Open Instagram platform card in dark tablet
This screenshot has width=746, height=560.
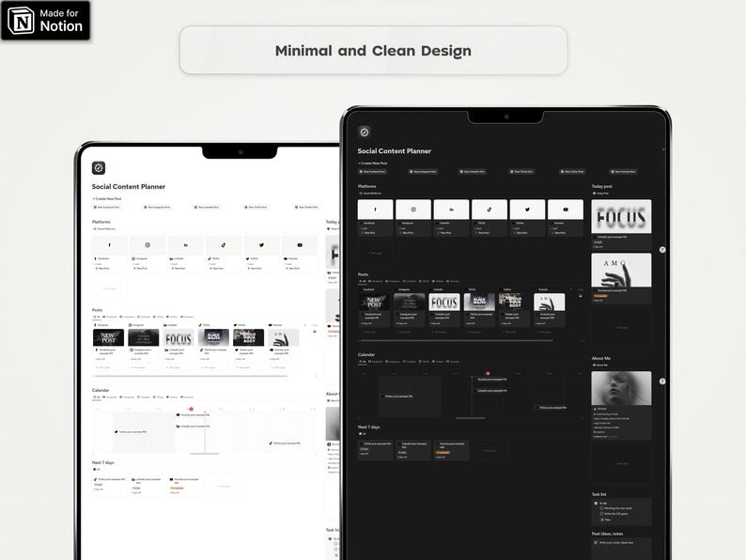click(x=413, y=218)
